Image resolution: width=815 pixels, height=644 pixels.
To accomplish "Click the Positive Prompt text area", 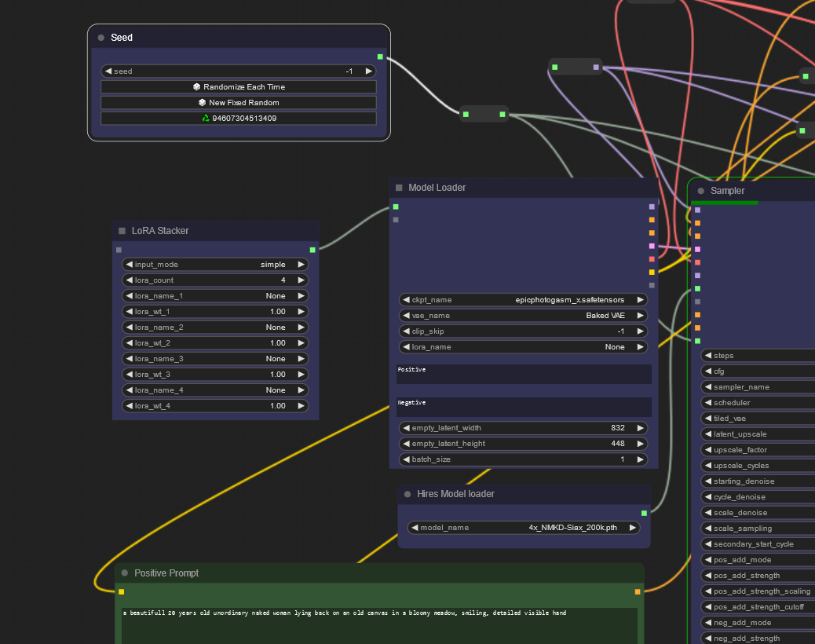I will tap(379, 626).
